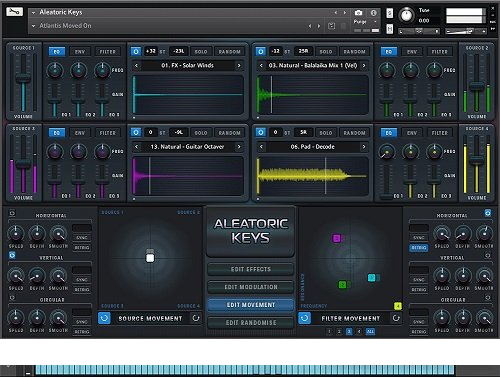Select magenta filter puck in XY pad
The height and width of the screenshot is (377, 500).
(337, 238)
